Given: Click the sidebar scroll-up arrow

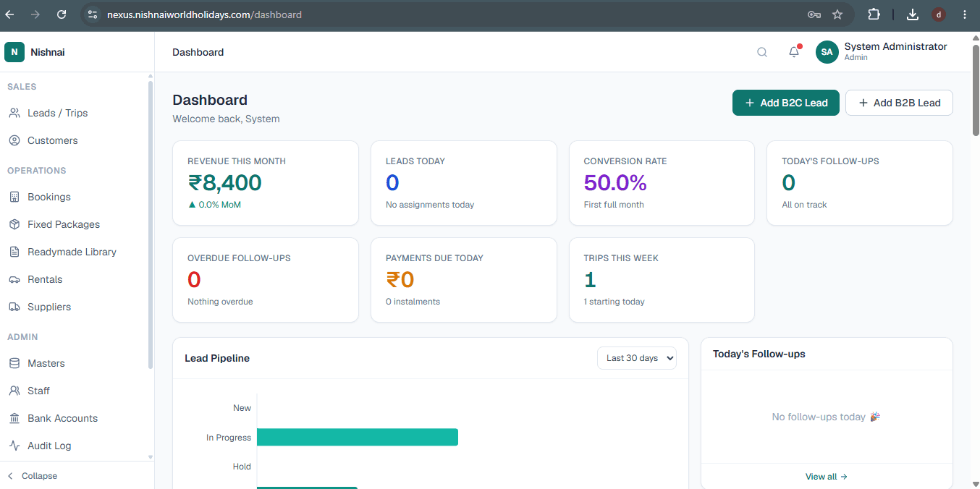Looking at the screenshot, I should click(151, 76).
